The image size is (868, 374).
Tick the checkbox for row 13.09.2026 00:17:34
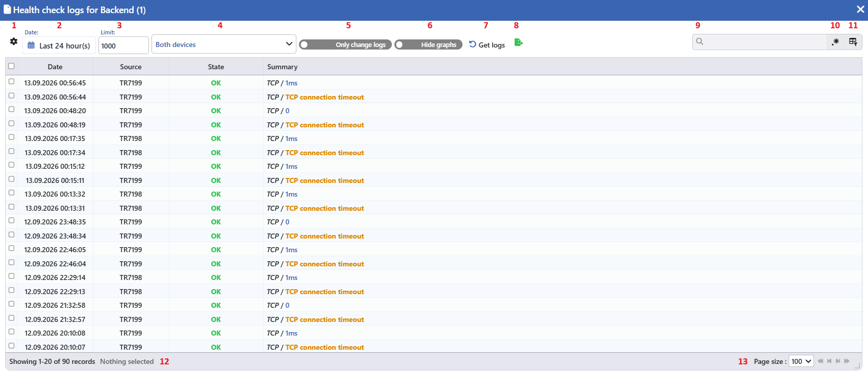(12, 151)
